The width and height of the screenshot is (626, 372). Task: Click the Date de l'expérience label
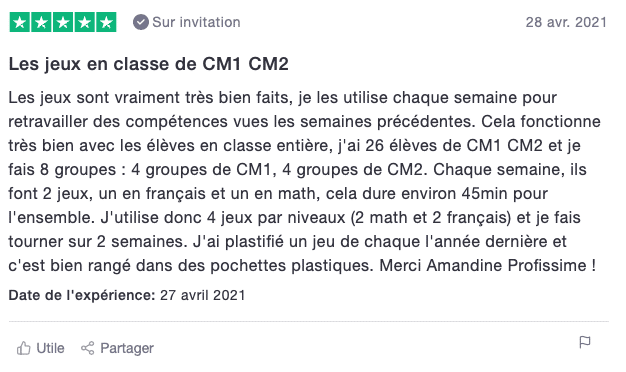click(x=82, y=295)
